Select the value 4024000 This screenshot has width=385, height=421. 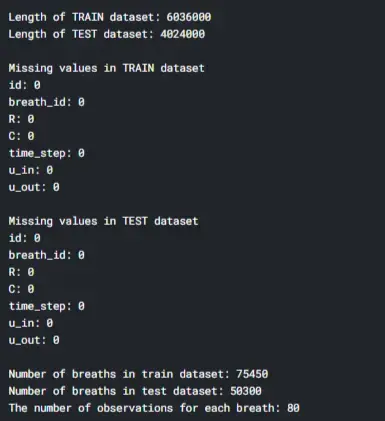pos(183,34)
